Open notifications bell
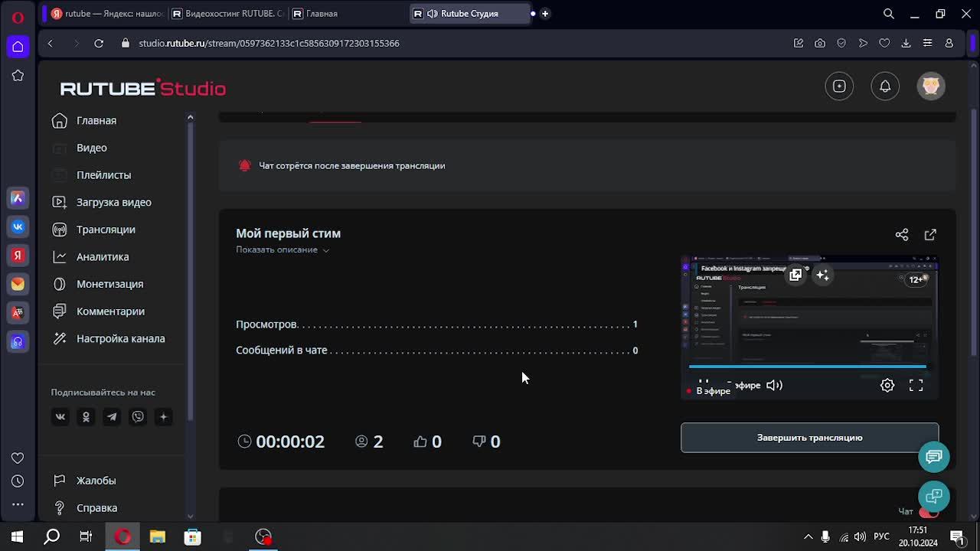The width and height of the screenshot is (980, 551). point(885,86)
